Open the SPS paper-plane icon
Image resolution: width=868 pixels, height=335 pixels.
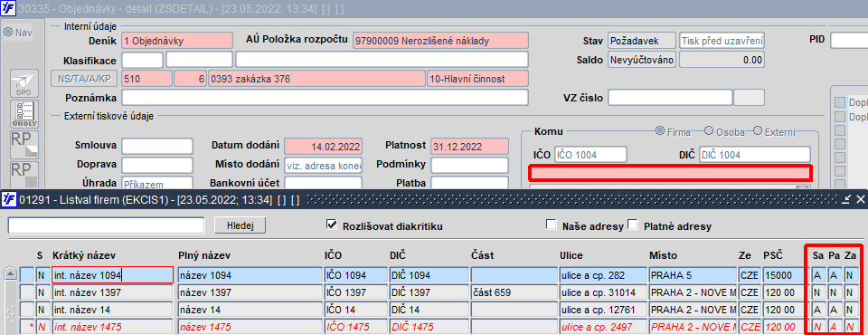(24, 83)
